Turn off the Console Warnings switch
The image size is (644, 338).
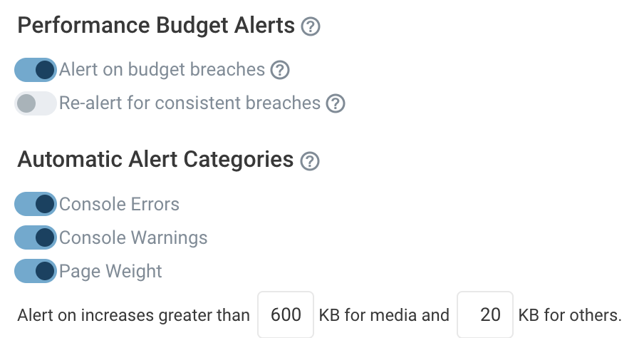click(36, 237)
